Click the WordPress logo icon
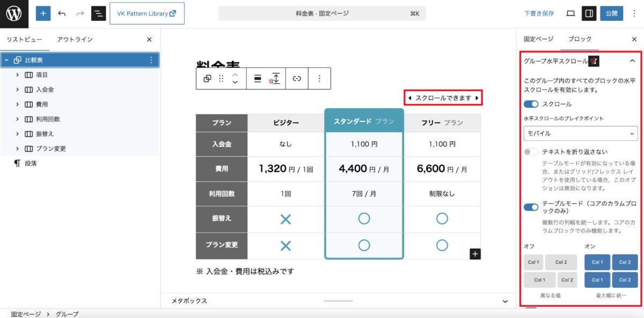The image size is (644, 318). [14, 14]
